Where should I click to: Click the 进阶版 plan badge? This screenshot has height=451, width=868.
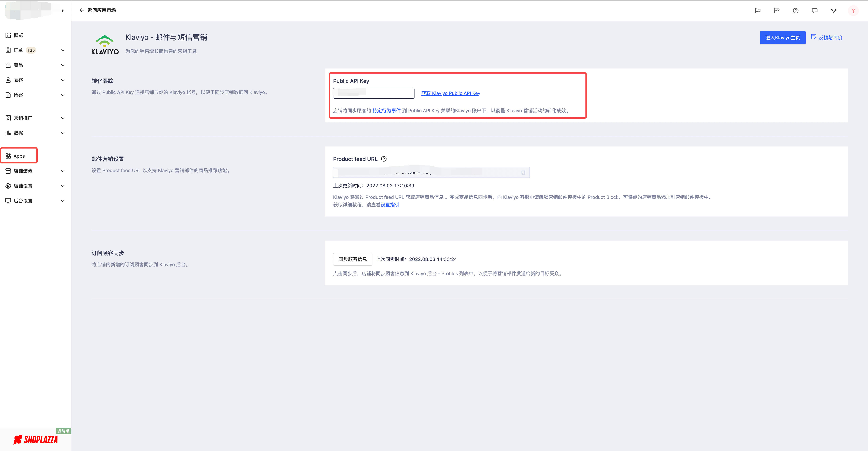tap(63, 431)
